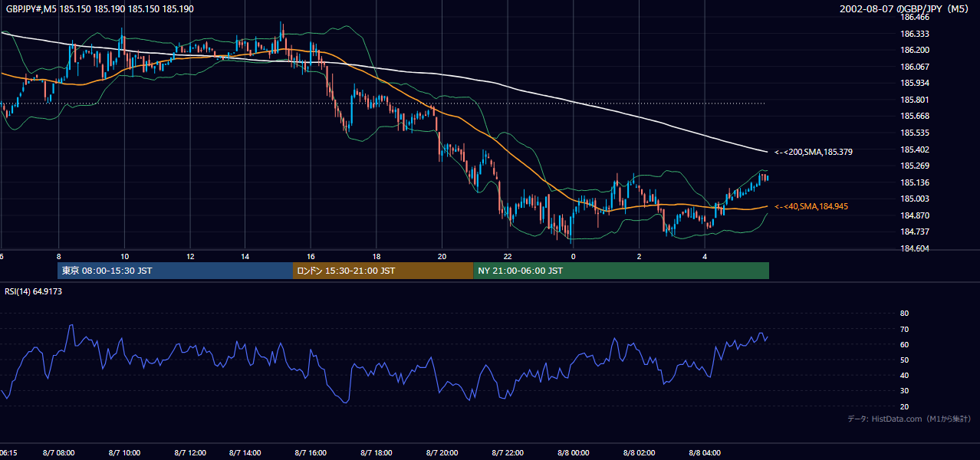Click price level 185.801 on the price axis
This screenshot has height=460, width=980.
tap(914, 100)
